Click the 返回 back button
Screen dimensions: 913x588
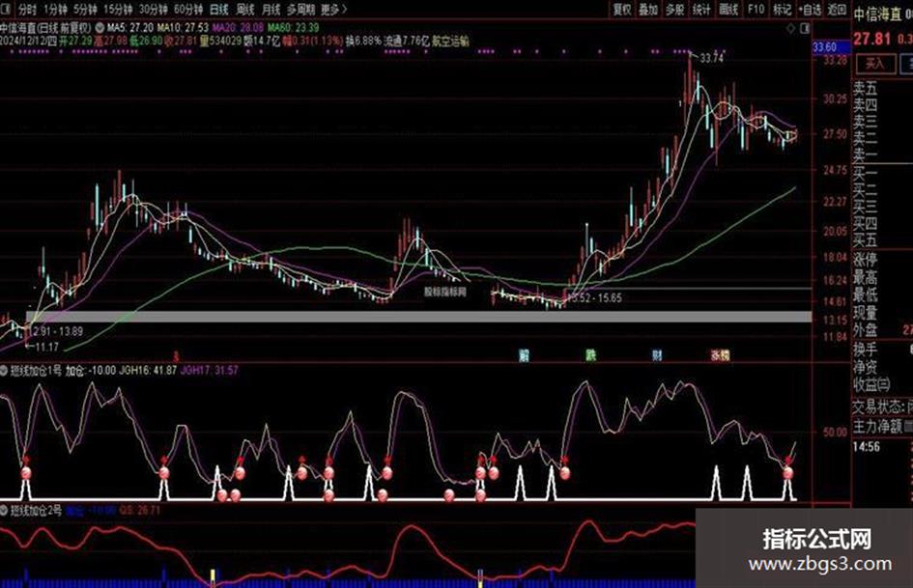click(837, 10)
